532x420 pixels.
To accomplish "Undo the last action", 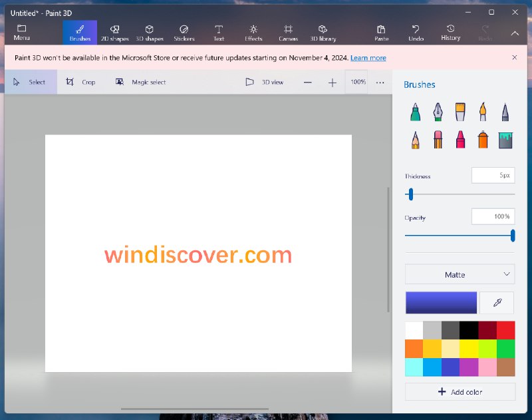I will [x=416, y=33].
